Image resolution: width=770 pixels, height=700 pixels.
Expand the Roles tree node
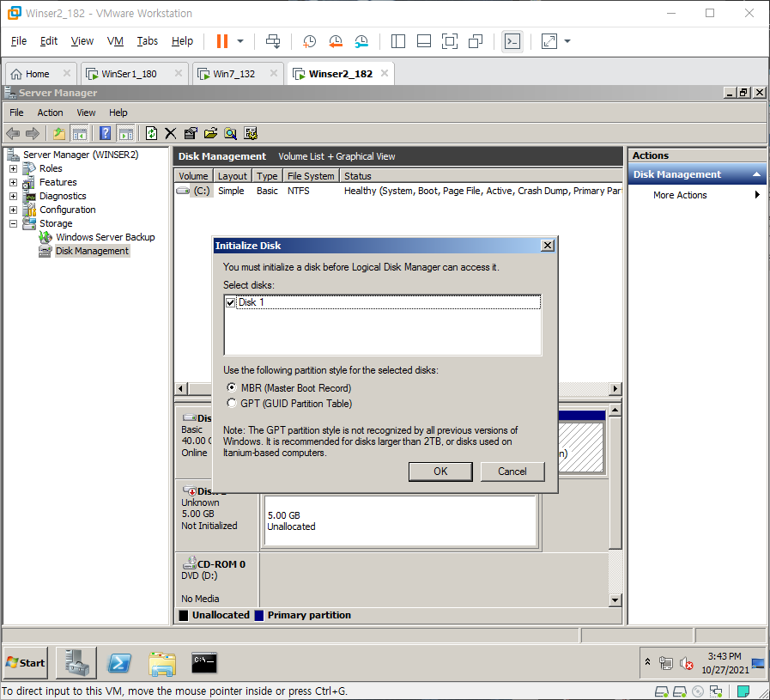point(13,168)
